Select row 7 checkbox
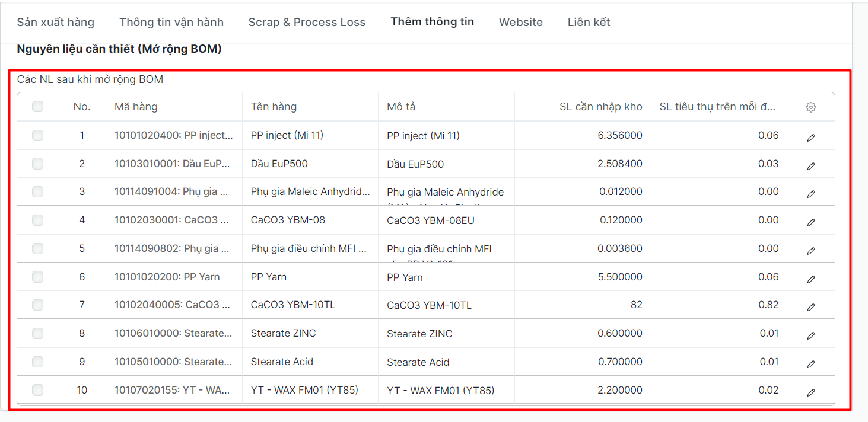Image resolution: width=868 pixels, height=422 pixels. point(37,305)
